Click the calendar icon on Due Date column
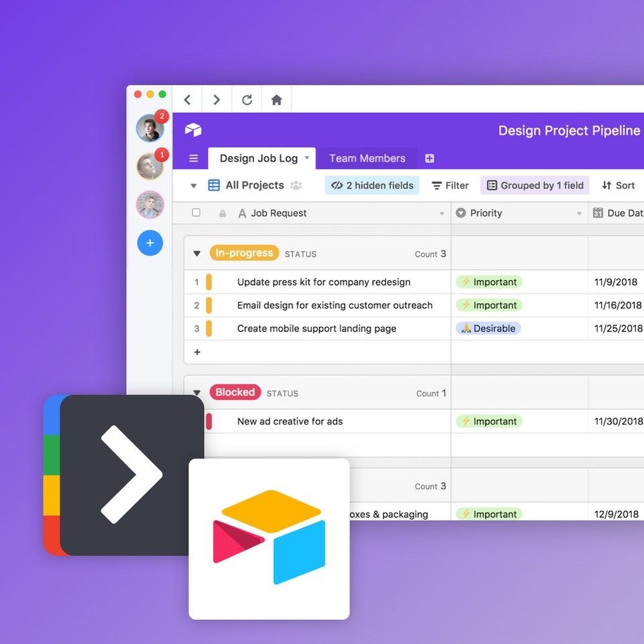644x644 pixels. [x=597, y=213]
